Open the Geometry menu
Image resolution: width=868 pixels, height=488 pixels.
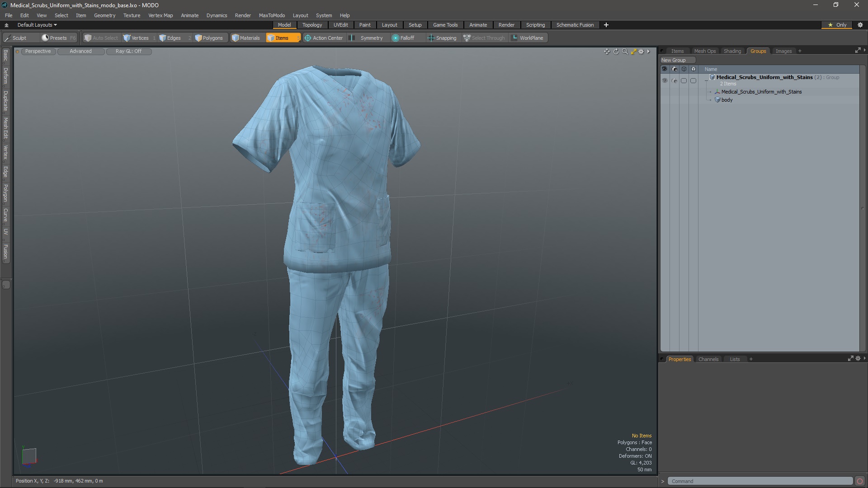(x=104, y=15)
